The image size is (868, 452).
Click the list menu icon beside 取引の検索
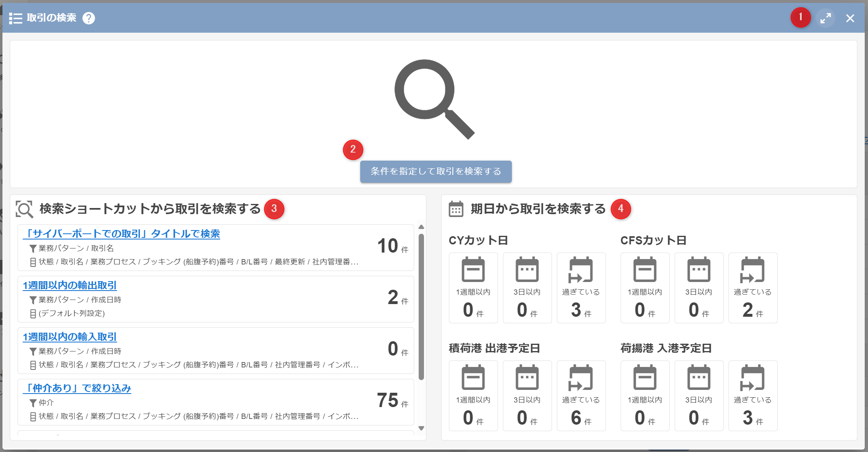(16, 18)
